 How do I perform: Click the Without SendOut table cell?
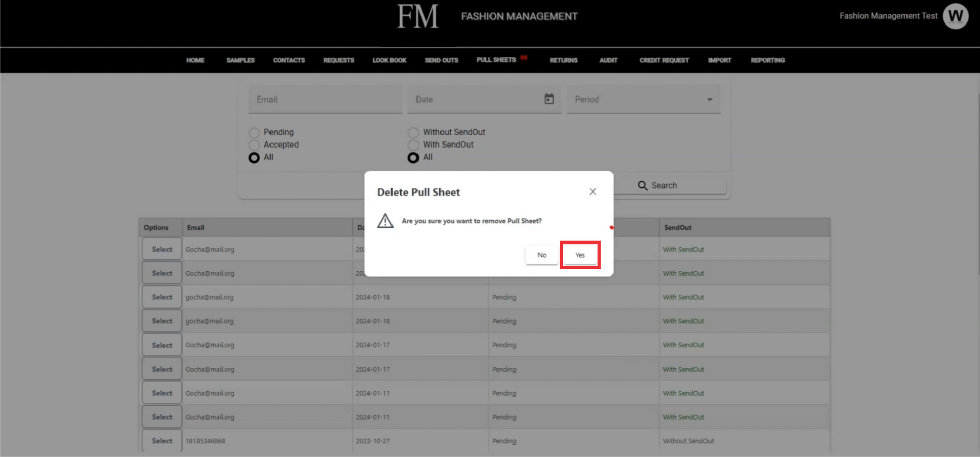[x=688, y=441]
